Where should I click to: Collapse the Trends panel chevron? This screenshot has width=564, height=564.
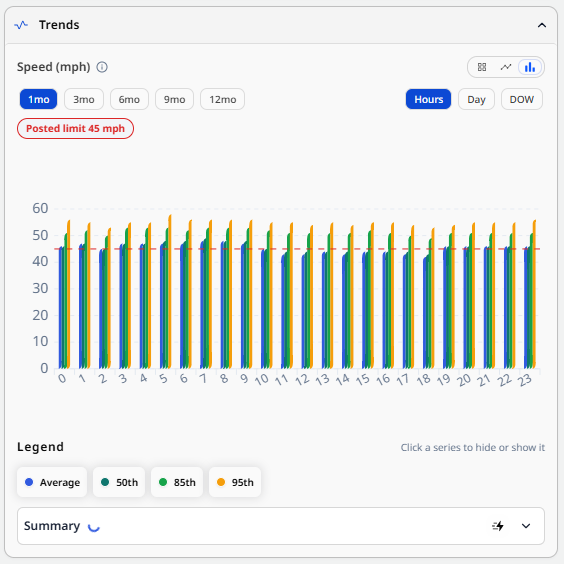(542, 25)
